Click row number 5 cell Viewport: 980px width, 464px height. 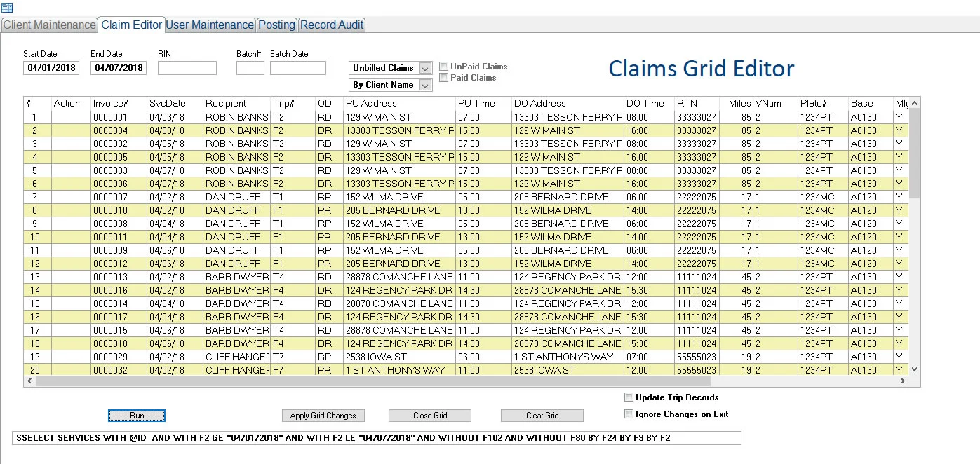[37, 170]
